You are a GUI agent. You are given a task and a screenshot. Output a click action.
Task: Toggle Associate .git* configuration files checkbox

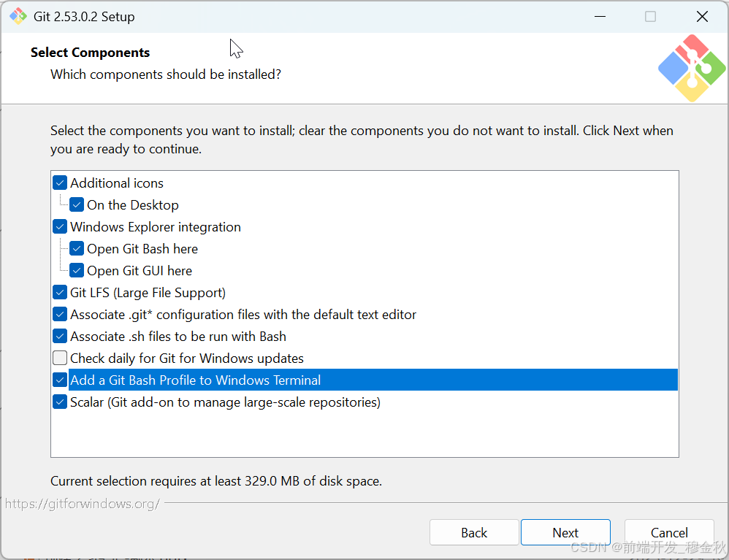coord(60,314)
